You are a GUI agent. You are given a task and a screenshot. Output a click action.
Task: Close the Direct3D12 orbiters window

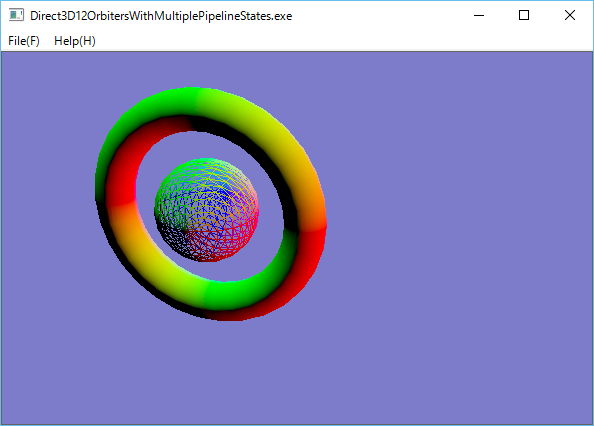(570, 16)
